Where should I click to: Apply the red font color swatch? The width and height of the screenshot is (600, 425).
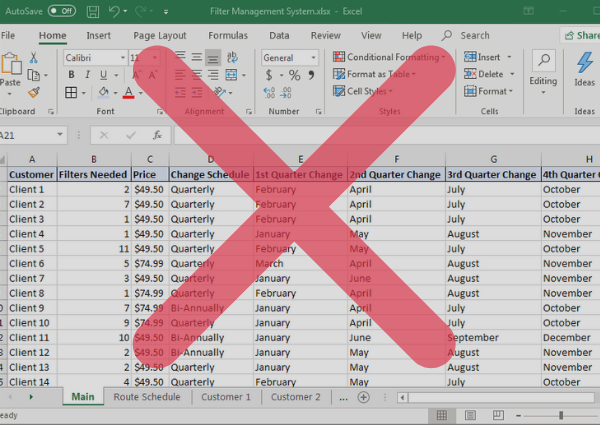pos(128,93)
